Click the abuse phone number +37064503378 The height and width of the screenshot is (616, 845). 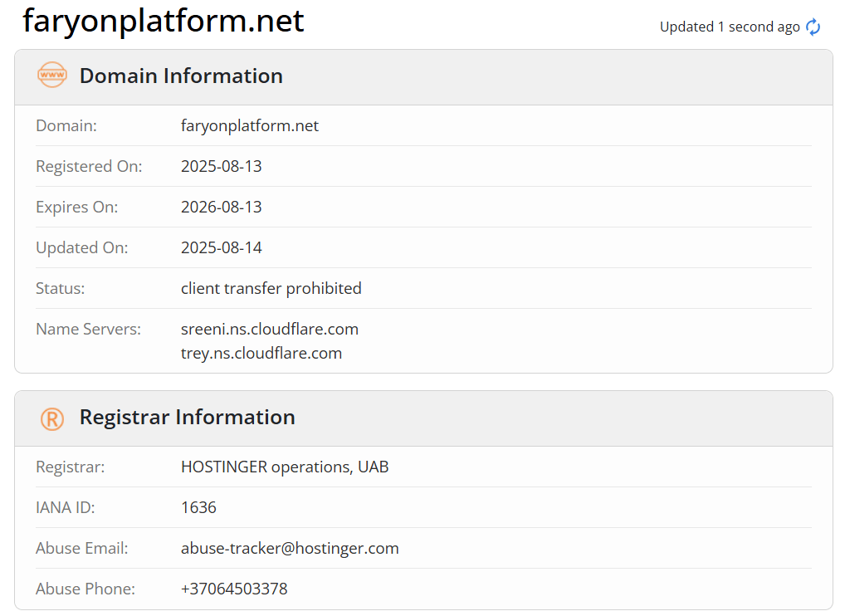(x=234, y=589)
